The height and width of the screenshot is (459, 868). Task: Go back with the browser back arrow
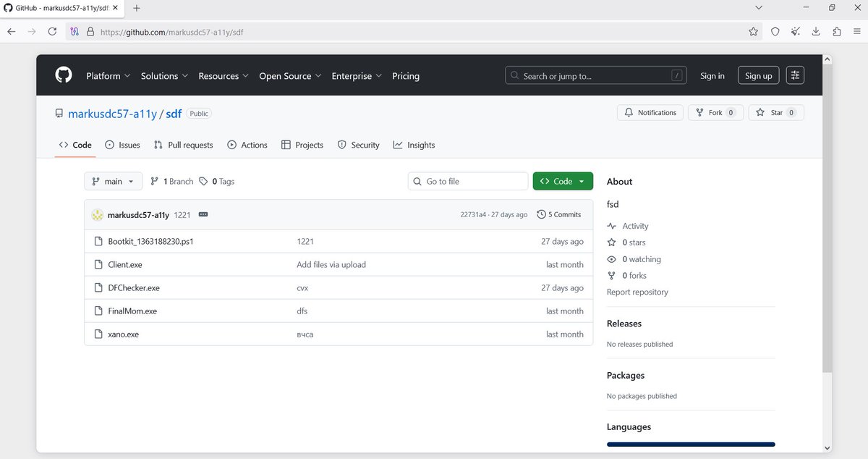(12, 32)
